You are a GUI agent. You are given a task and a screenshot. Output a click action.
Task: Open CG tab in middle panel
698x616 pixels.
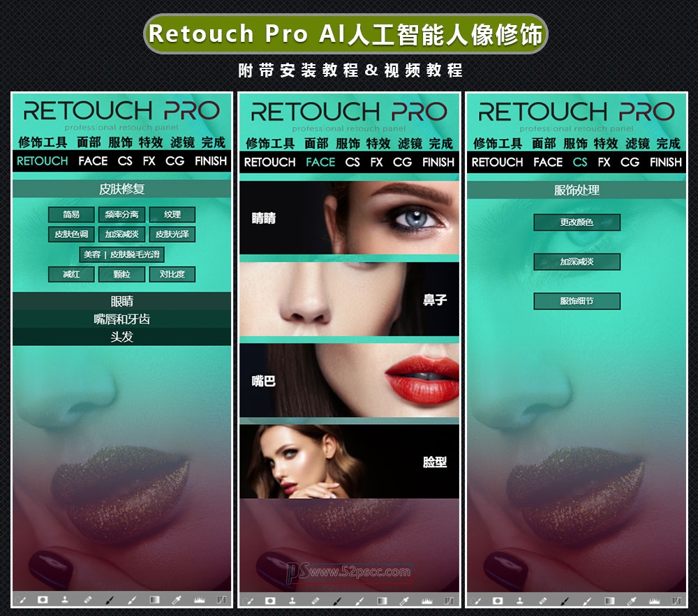403,163
